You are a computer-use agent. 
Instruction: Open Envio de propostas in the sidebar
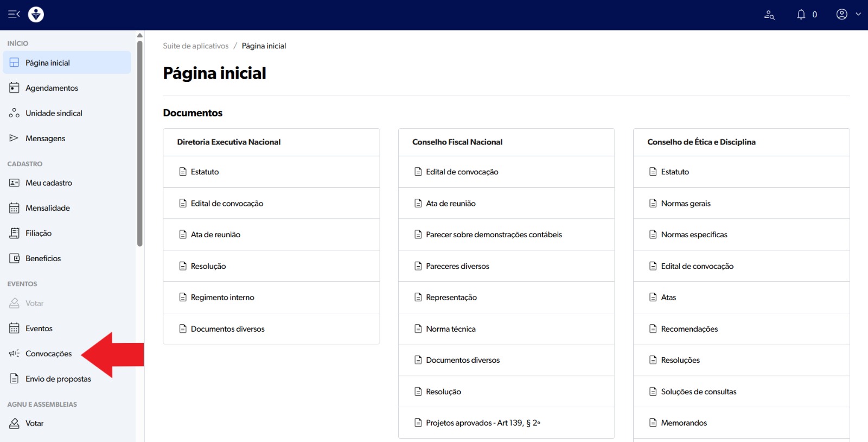pos(58,379)
